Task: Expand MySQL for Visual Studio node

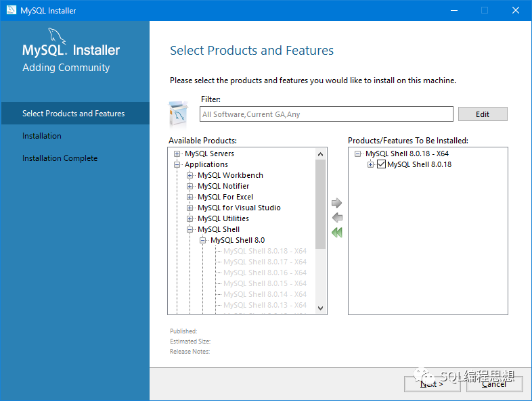Action: (x=190, y=208)
